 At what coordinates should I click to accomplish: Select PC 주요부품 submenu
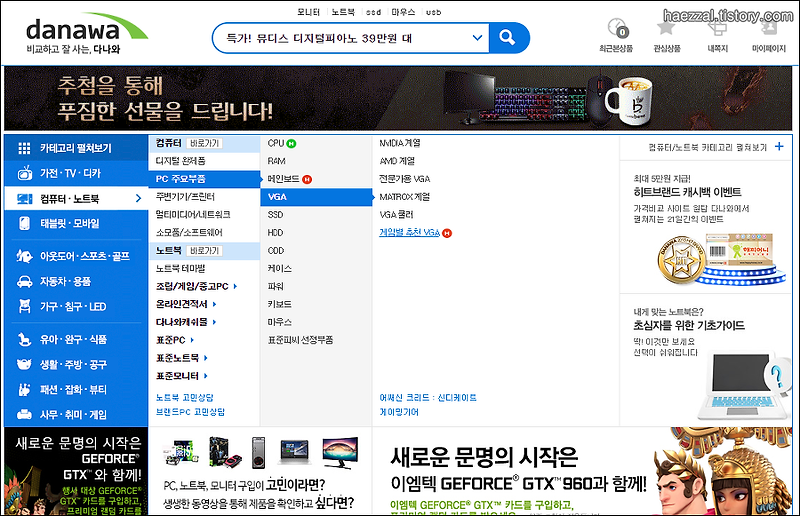204,179
